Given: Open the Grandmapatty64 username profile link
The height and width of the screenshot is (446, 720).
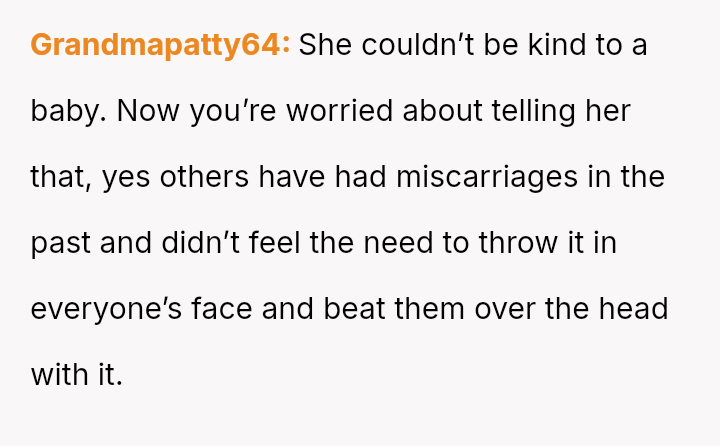Looking at the screenshot, I should [x=160, y=45].
